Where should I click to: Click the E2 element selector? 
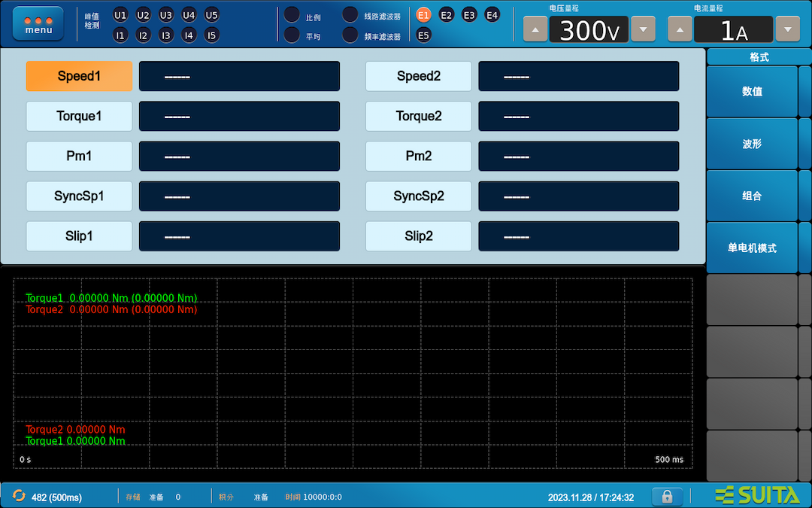(447, 15)
